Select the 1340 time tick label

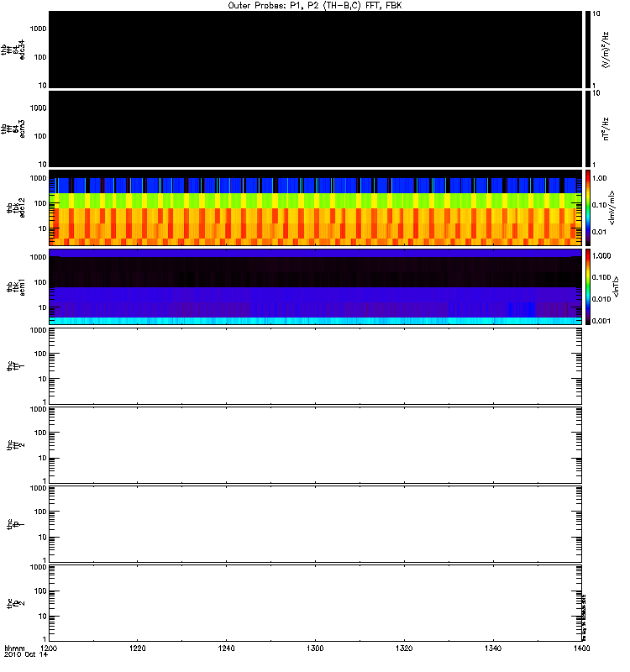(493, 648)
